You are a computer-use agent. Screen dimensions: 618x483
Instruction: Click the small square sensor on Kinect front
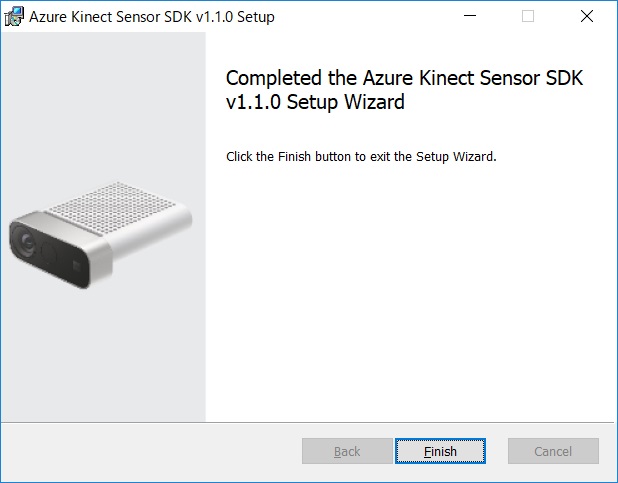pyautogui.click(x=79, y=266)
